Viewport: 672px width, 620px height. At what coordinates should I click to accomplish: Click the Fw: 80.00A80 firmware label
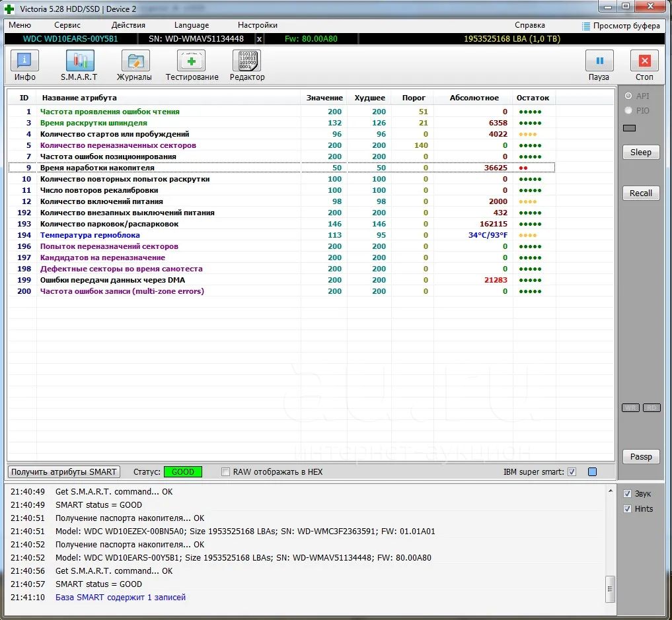click(311, 39)
